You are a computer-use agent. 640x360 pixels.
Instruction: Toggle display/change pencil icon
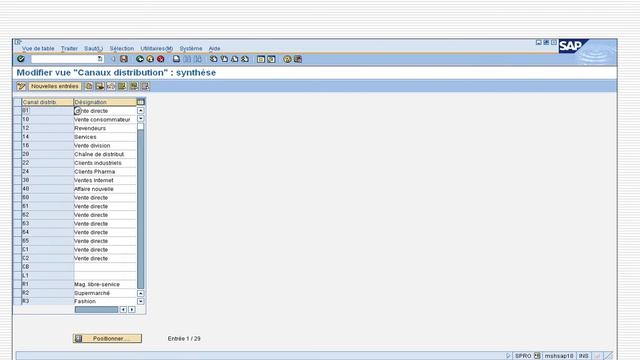click(x=21, y=86)
